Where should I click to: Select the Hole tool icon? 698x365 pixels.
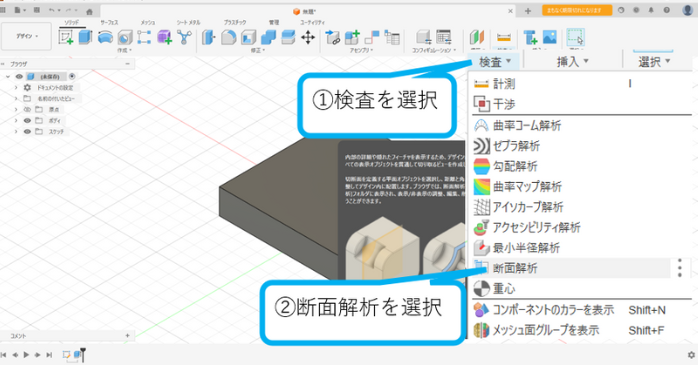[125, 37]
